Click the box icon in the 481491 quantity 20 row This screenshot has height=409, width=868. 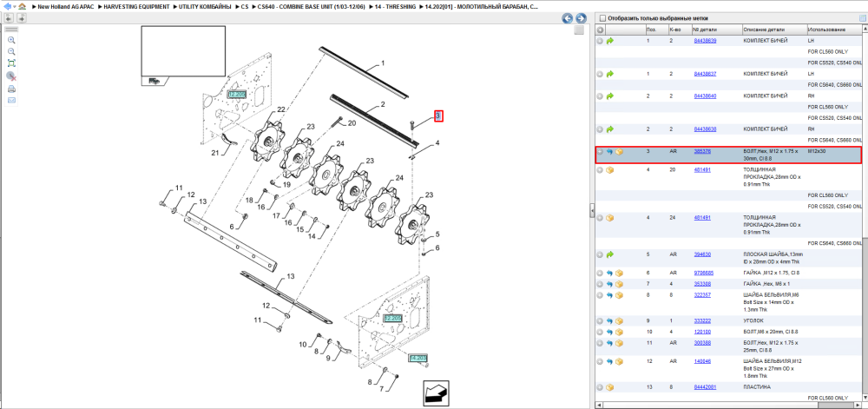[x=610, y=170]
